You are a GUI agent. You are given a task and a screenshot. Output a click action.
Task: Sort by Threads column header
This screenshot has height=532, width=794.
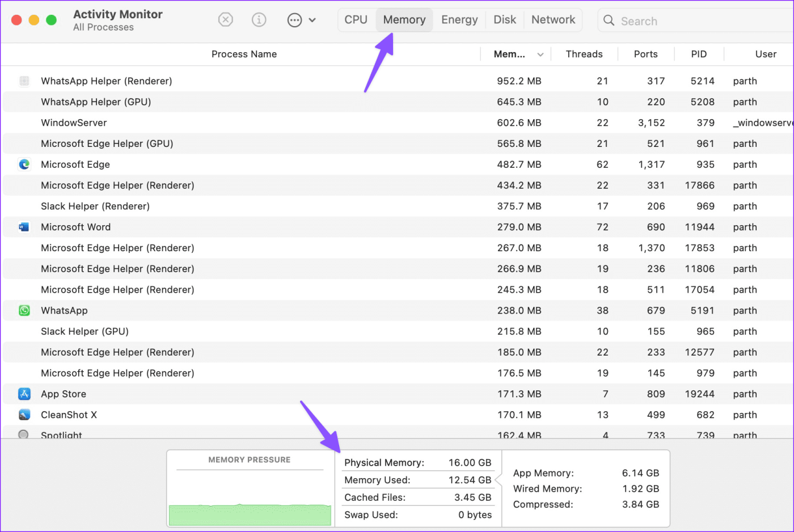coord(584,54)
